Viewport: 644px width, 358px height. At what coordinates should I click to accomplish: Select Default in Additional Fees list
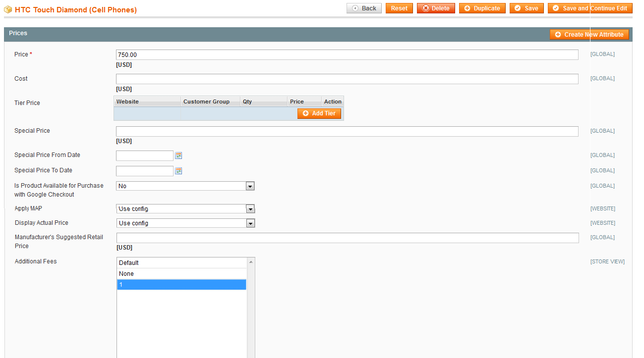pos(181,263)
